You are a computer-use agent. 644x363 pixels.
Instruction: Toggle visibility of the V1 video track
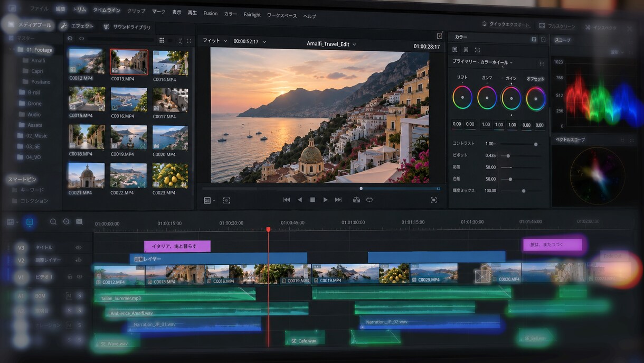(80, 276)
